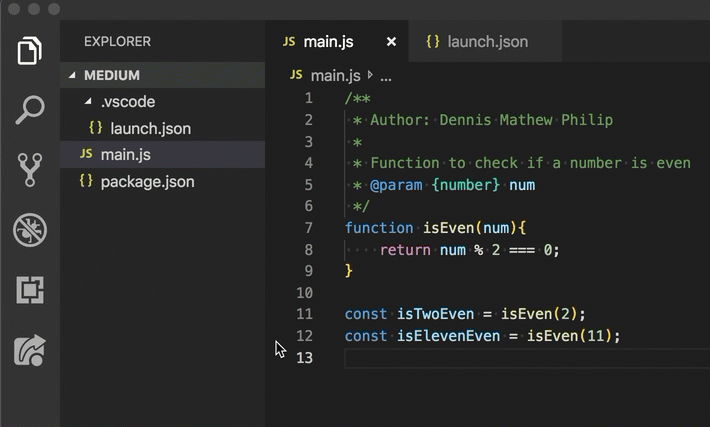Image resolution: width=710 pixels, height=427 pixels.
Task: Place cursor on empty line 13
Action: pos(527,358)
